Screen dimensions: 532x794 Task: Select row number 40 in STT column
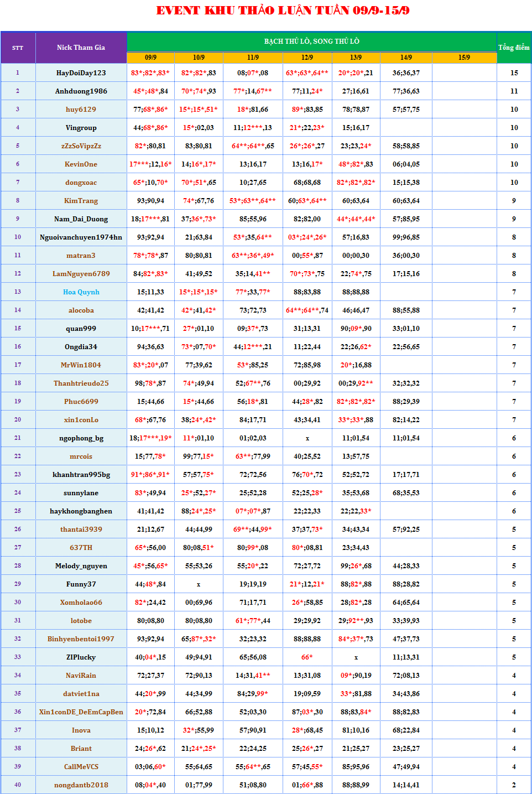(18, 785)
